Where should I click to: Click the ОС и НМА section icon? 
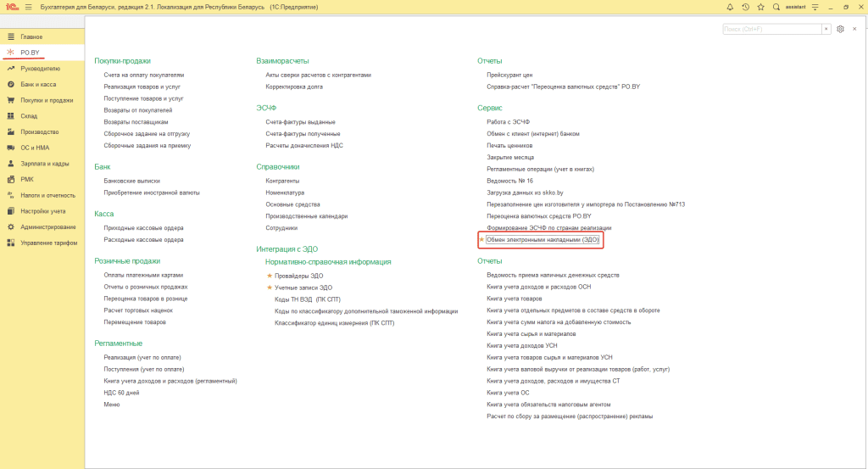coord(10,148)
